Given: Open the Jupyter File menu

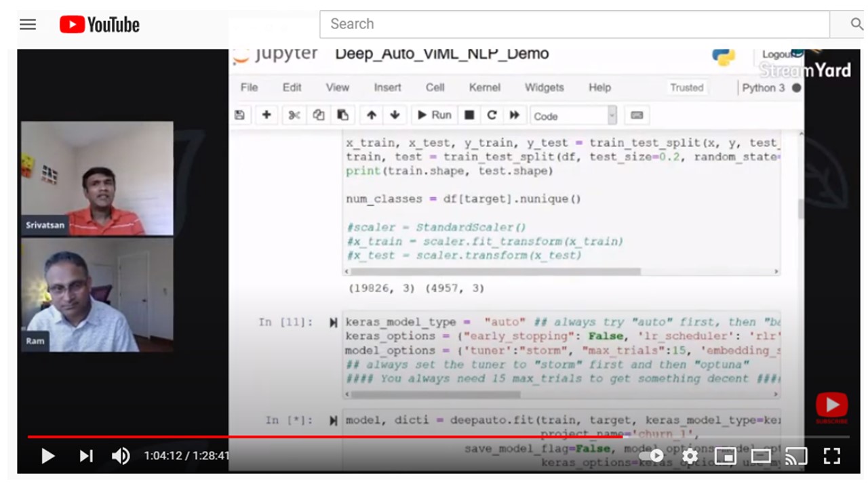Looking at the screenshot, I should tap(249, 87).
